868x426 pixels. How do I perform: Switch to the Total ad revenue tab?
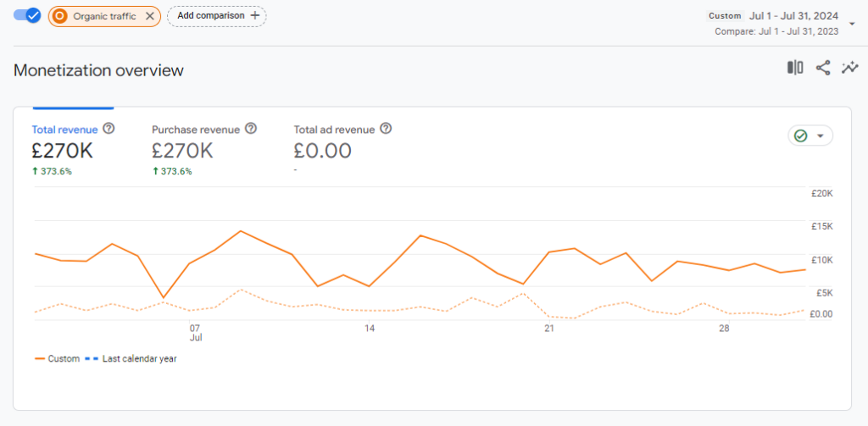coord(334,130)
